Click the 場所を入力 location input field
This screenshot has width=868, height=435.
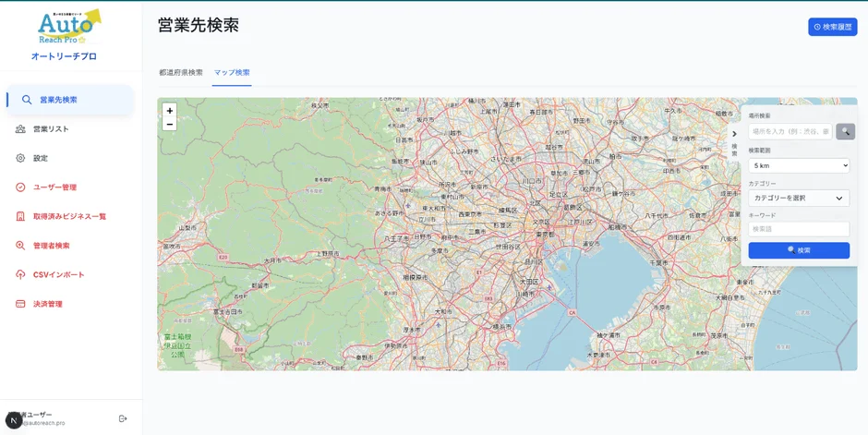790,132
